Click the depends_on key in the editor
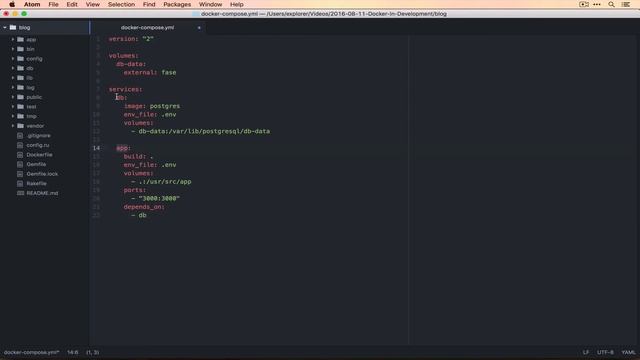Image resolution: width=640 pixels, height=360 pixels. (142, 207)
